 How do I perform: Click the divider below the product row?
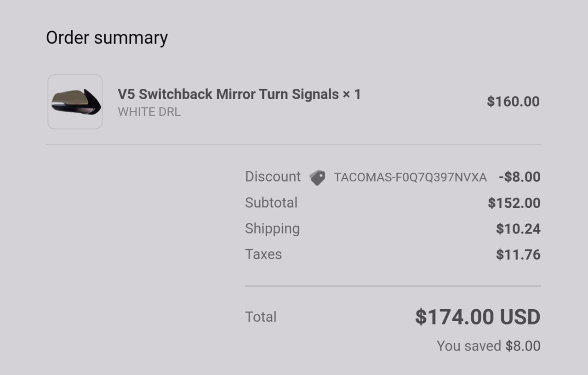click(294, 145)
